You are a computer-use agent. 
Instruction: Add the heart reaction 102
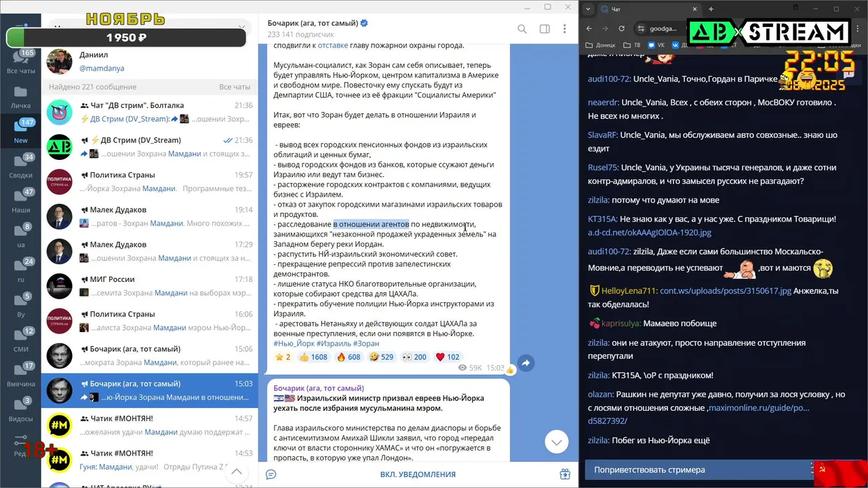[x=448, y=357]
